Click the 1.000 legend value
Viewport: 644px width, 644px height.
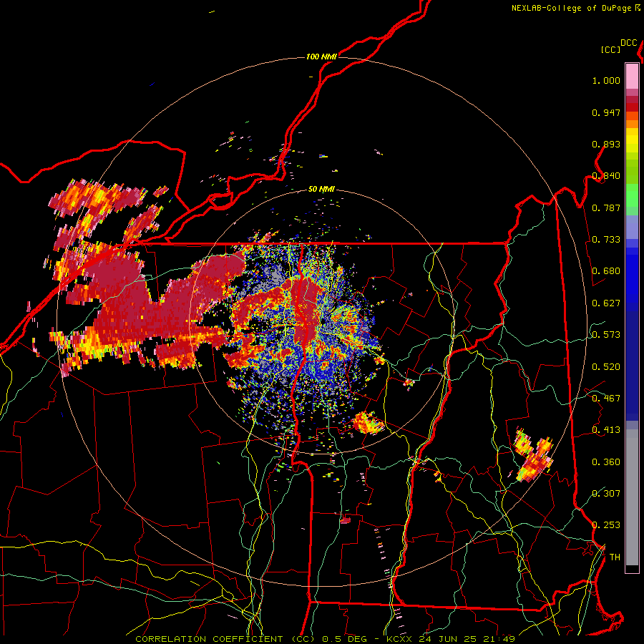[606, 80]
